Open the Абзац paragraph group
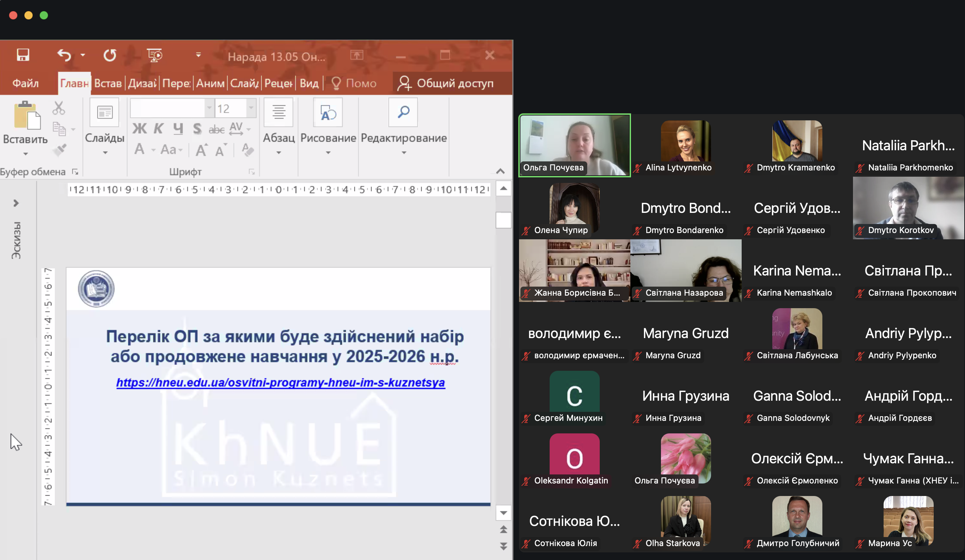Viewport: 965px width, 560px height. [x=279, y=127]
